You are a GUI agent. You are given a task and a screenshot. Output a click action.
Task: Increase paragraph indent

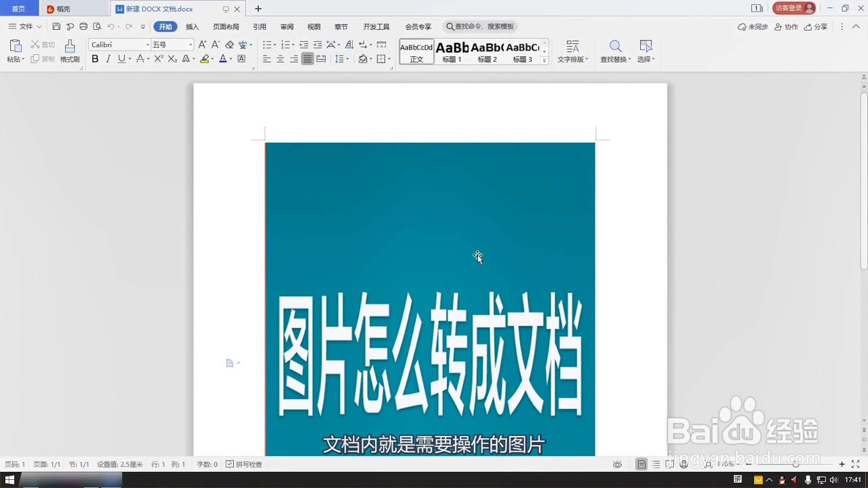317,44
